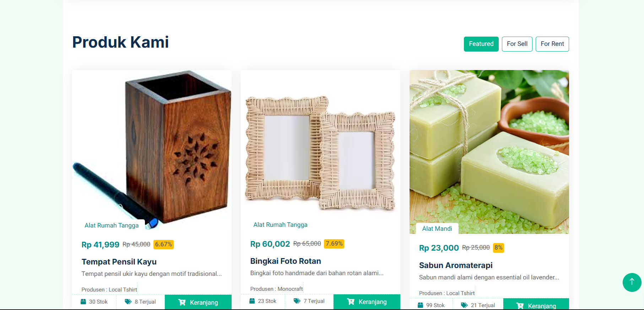Click sold tag icon beside 8 Terjual
Screen dimensions: 644x310
click(x=128, y=302)
